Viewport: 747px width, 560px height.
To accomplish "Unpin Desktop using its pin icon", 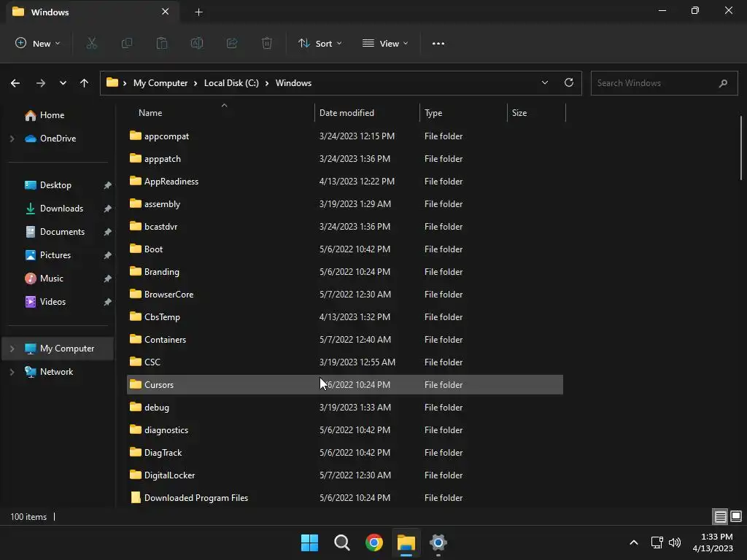I will (x=108, y=185).
